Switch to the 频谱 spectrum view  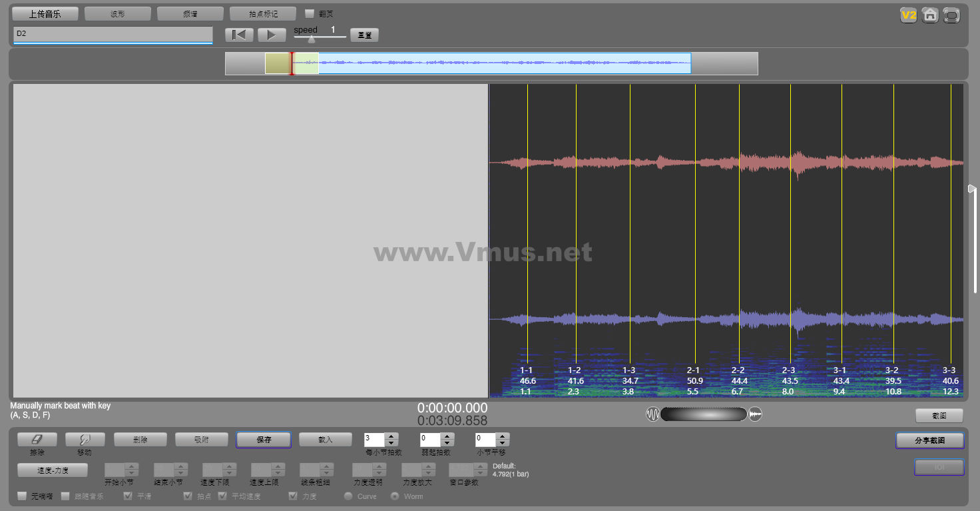pyautogui.click(x=190, y=14)
